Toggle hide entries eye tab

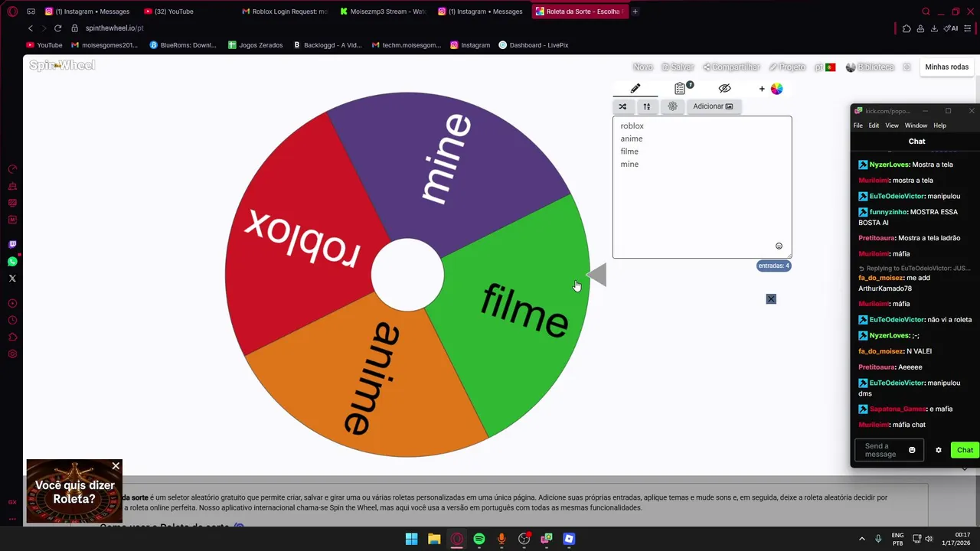tap(724, 89)
